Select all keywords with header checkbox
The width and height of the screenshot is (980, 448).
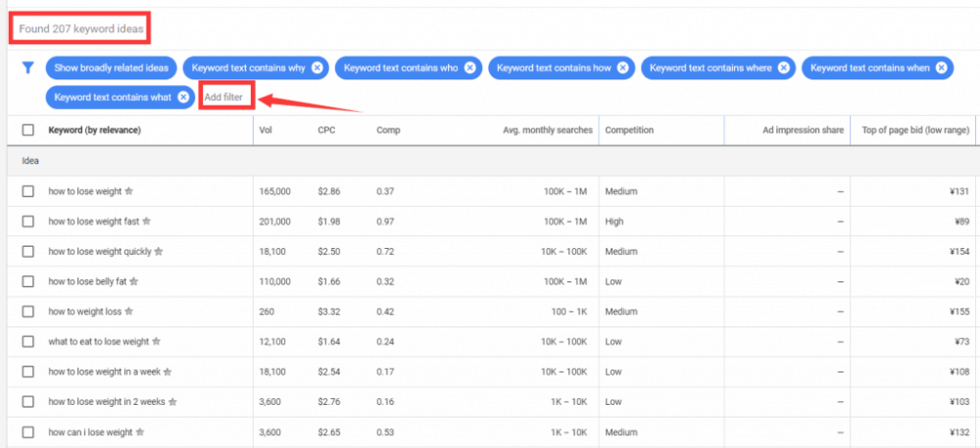pos(27,130)
